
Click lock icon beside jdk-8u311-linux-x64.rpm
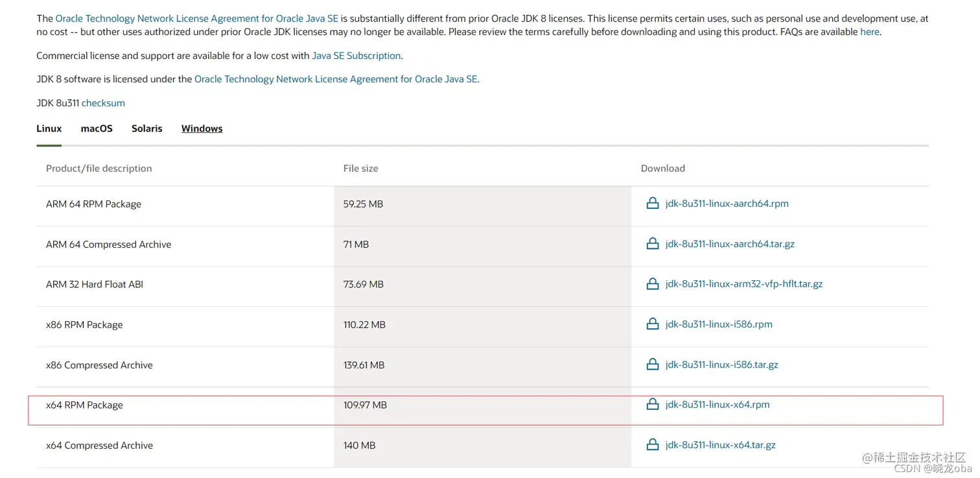coord(653,405)
